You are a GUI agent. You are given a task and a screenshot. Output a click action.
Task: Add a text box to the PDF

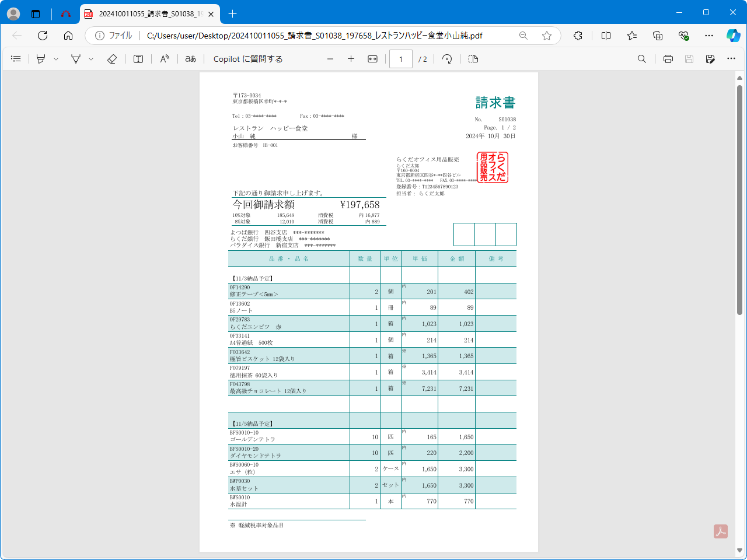click(x=138, y=59)
